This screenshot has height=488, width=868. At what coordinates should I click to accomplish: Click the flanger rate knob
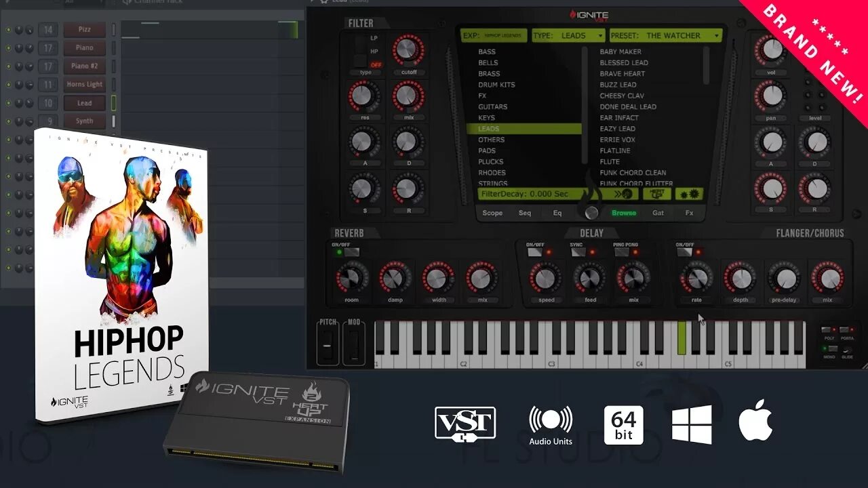pyautogui.click(x=696, y=278)
